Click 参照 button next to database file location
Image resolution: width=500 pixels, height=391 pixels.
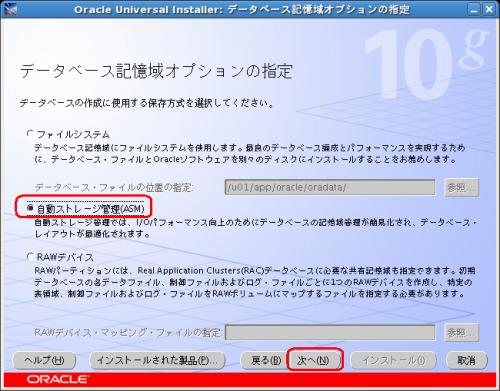pyautogui.click(x=462, y=187)
